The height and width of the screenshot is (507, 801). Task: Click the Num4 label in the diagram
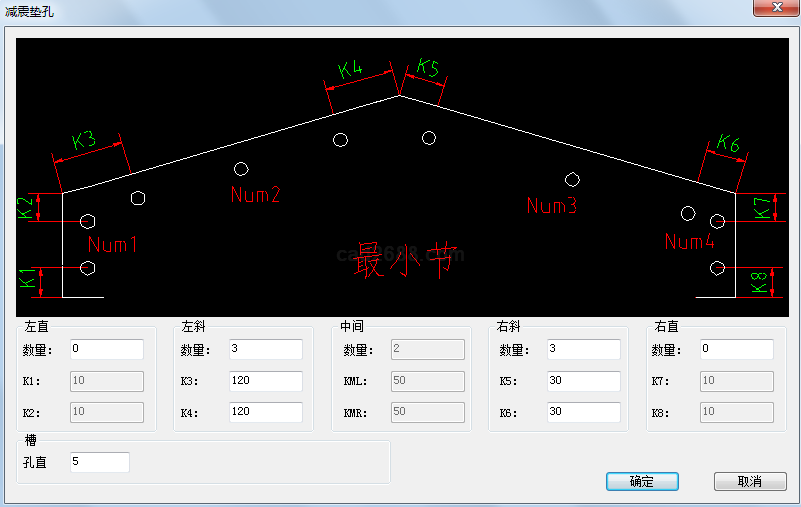click(x=689, y=242)
